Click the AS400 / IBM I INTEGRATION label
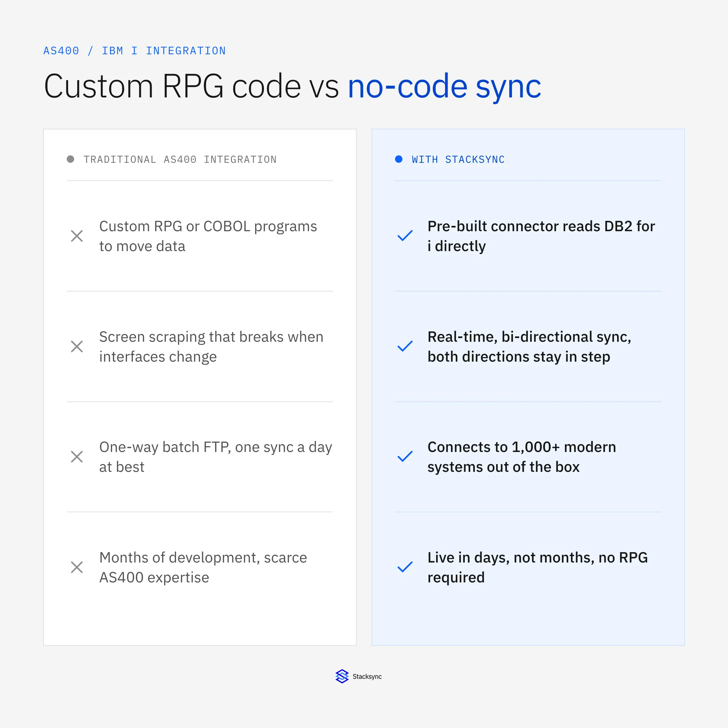Viewport: 728px width, 728px height. pyautogui.click(x=134, y=51)
